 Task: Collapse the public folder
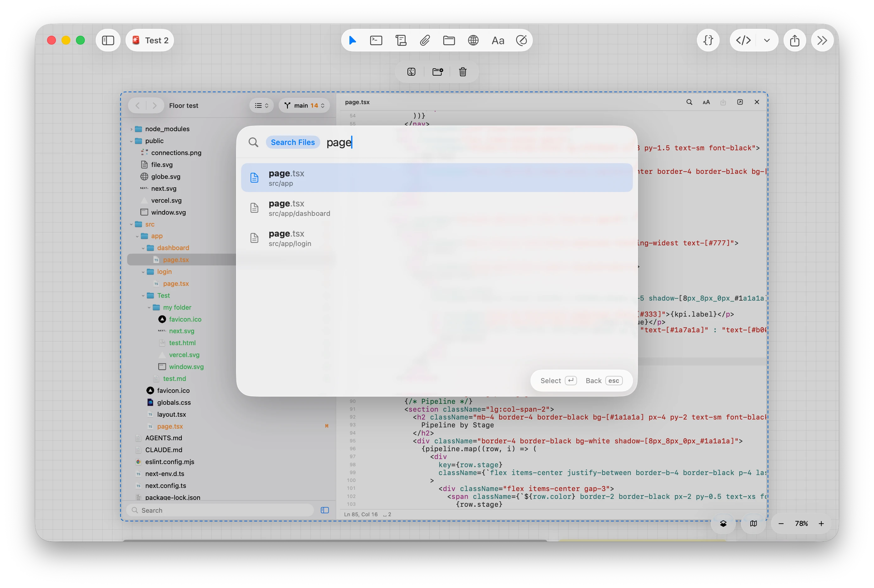tap(131, 141)
